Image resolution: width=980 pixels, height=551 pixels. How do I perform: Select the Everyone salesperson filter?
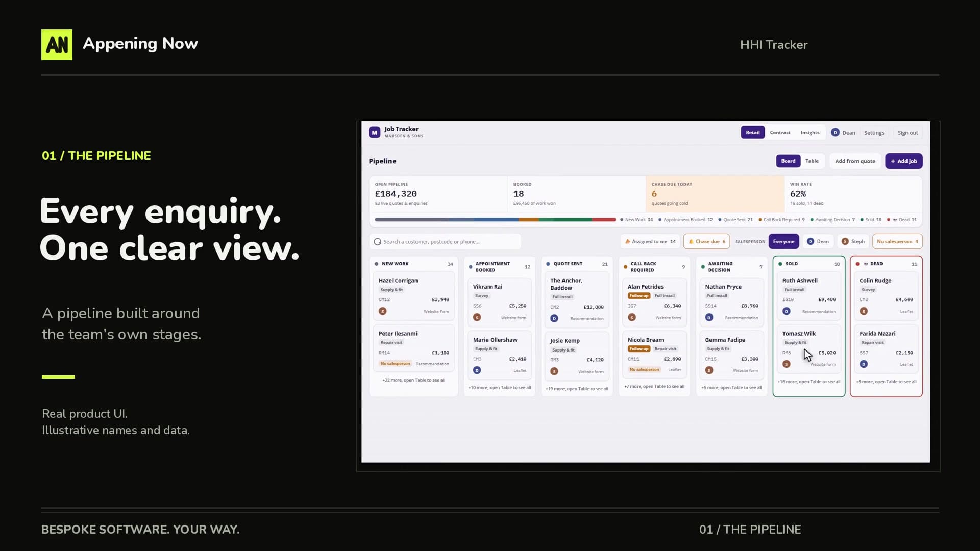(783, 242)
